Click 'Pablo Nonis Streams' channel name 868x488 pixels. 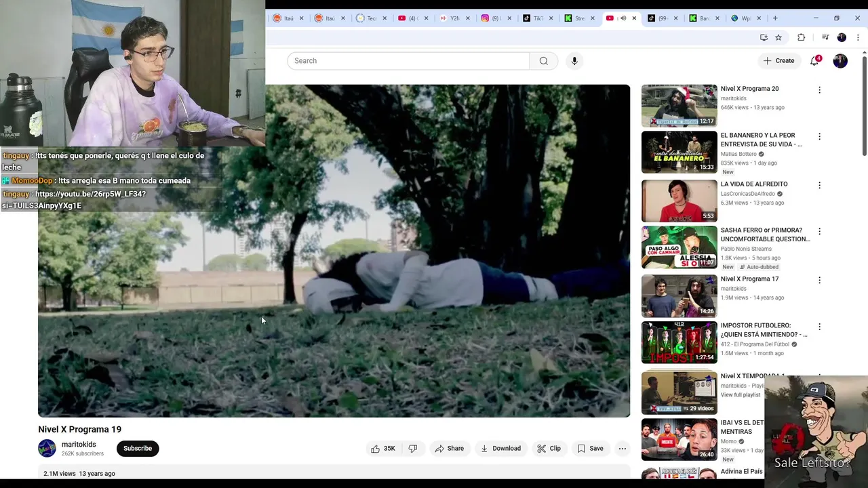(x=746, y=249)
